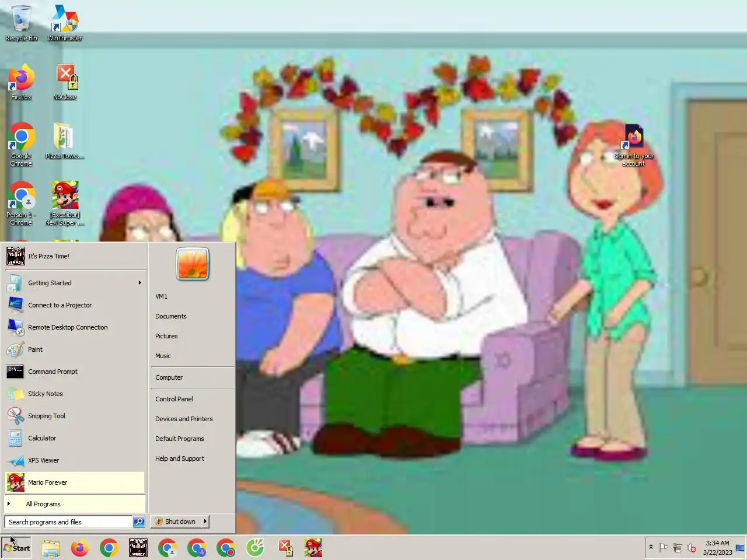Click the Firefox taskbar icon

click(80, 548)
